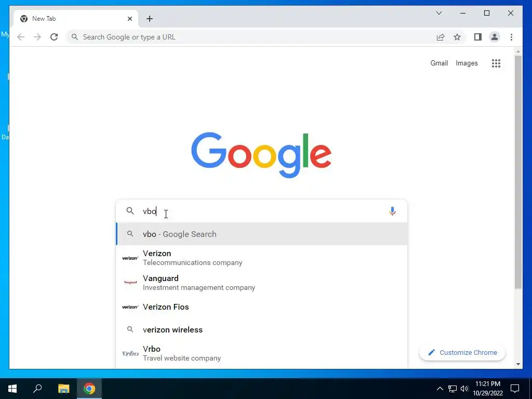
Task: Choose Vrbo Travel website suggestion
Action: pyautogui.click(x=261, y=353)
